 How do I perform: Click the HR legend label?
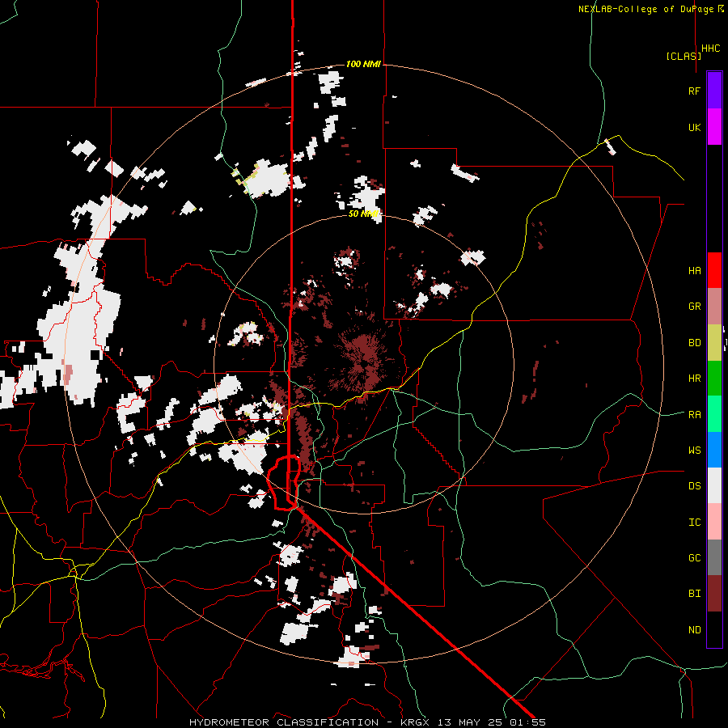[694, 379]
